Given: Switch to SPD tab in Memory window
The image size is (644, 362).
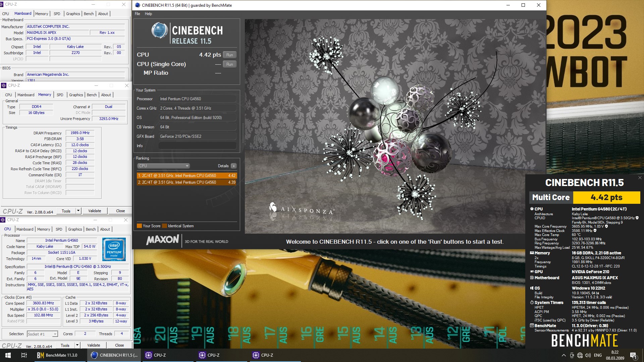Looking at the screenshot, I should (x=60, y=95).
